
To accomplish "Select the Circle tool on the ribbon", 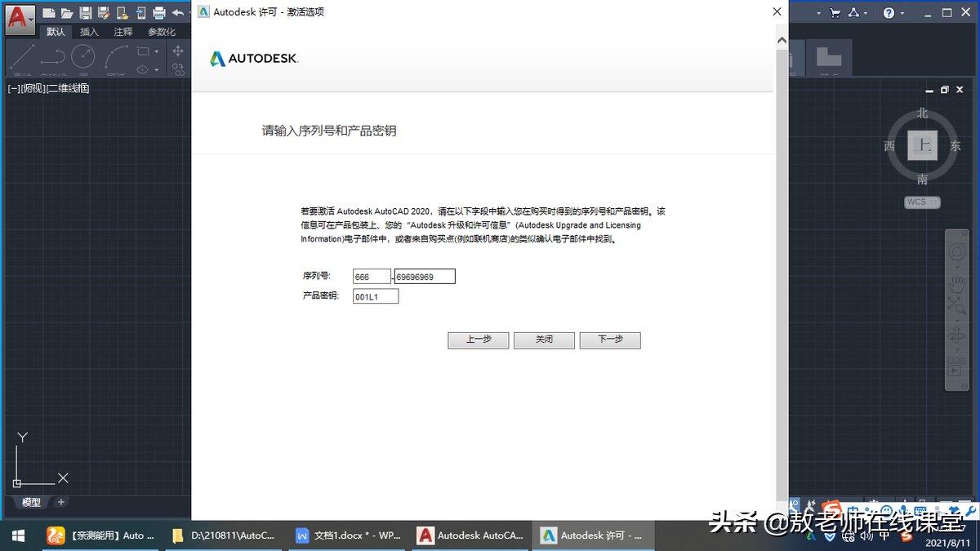I will tap(82, 56).
